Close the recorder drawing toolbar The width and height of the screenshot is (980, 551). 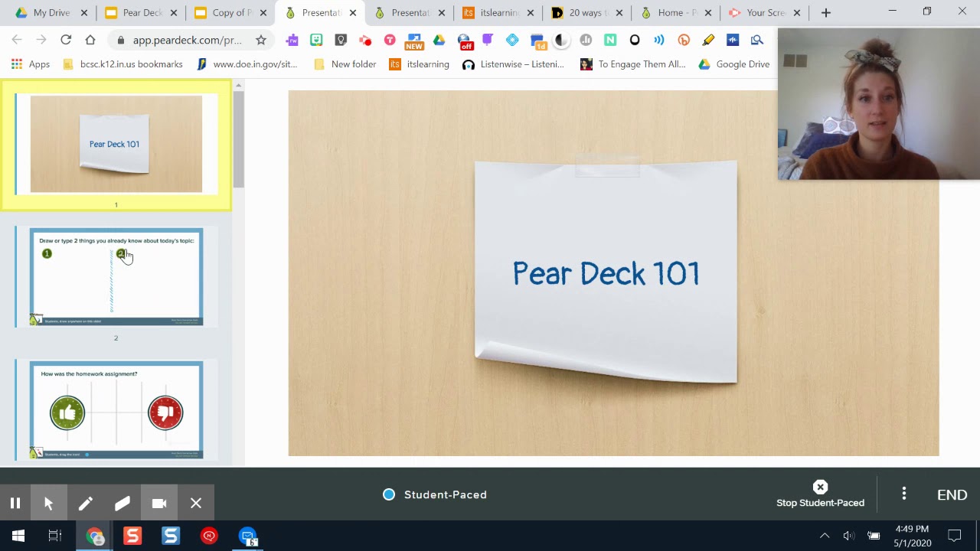click(x=195, y=503)
